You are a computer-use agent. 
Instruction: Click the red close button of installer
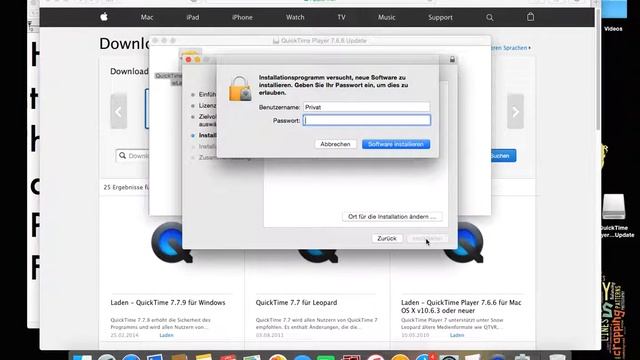(188, 60)
